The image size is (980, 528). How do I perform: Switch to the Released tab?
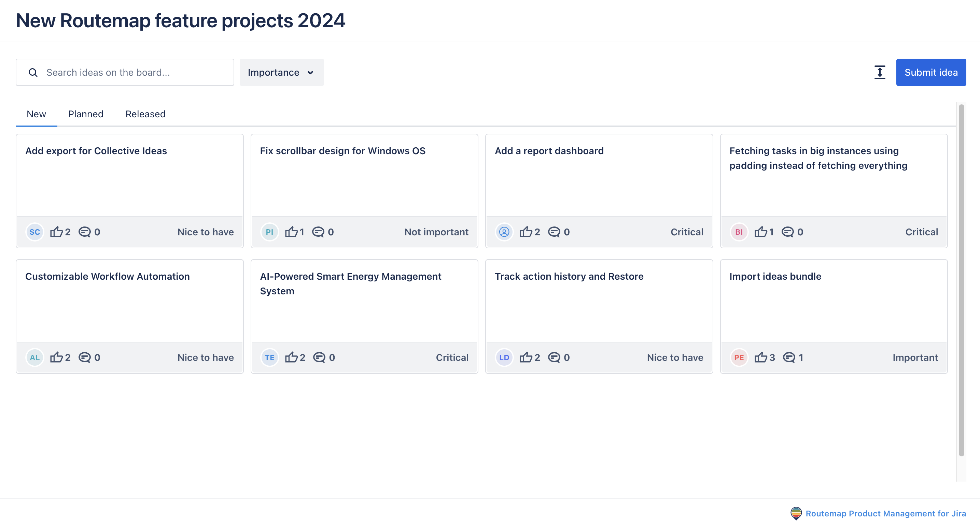pyautogui.click(x=145, y=114)
